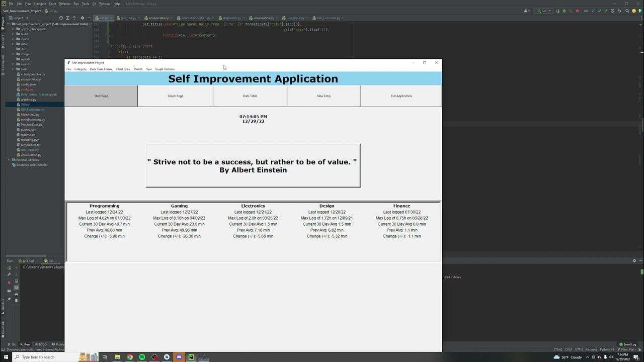Open File Explorer from the taskbar
Viewport: 644px width, 362px height.
(118, 357)
